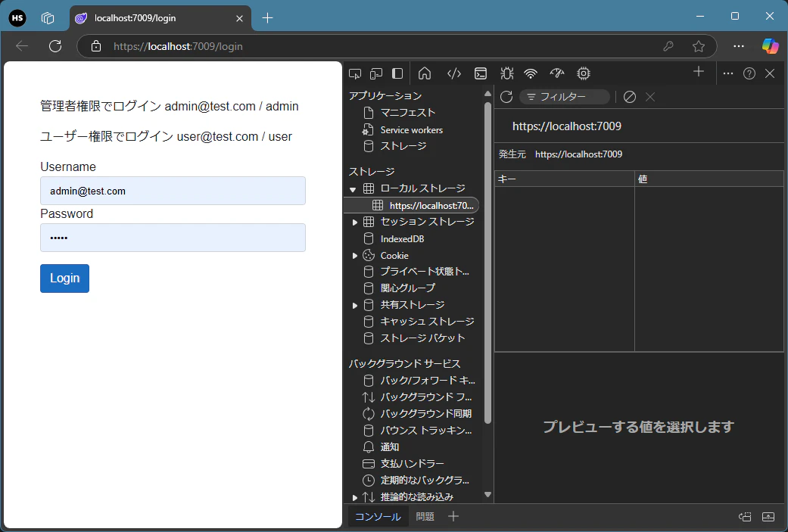This screenshot has width=788, height=532.
Task: Expand the セッション ストレージ node
Action: [355, 222]
